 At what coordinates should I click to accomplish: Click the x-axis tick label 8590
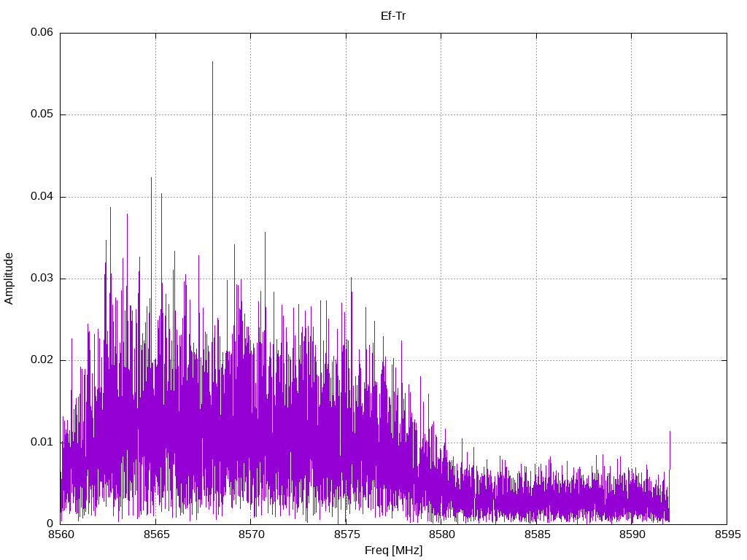pos(632,534)
